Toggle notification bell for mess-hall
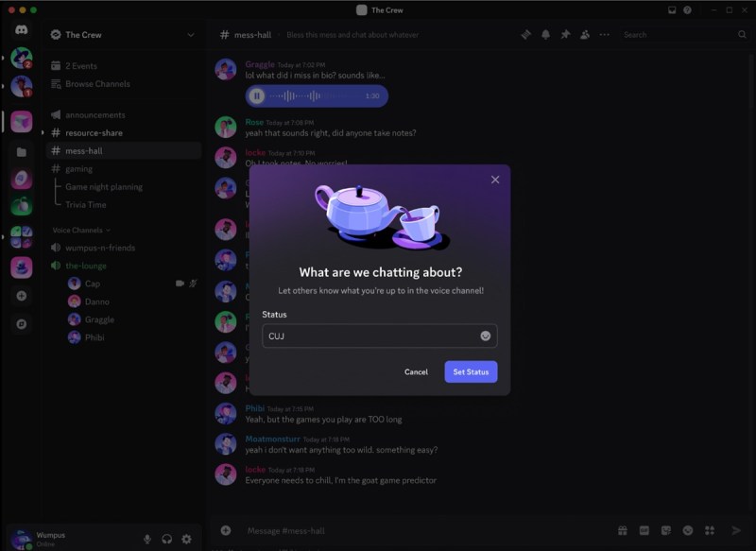This screenshot has width=756, height=551. tap(545, 35)
